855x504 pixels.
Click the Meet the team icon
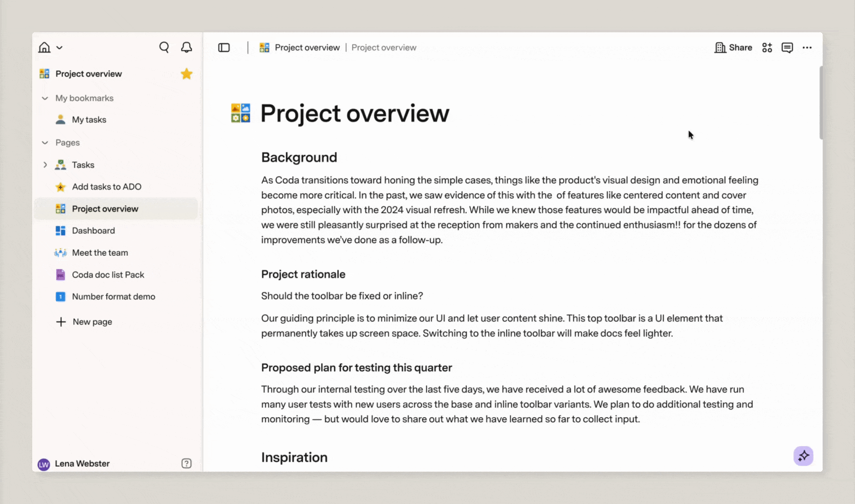coord(60,252)
